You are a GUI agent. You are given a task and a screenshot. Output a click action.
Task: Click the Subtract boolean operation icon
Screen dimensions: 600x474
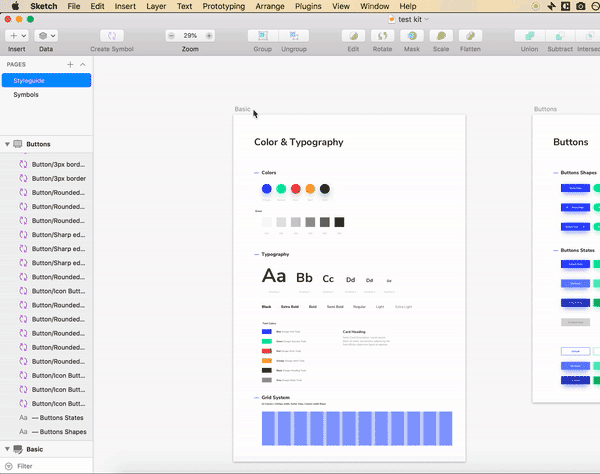pyautogui.click(x=560, y=36)
